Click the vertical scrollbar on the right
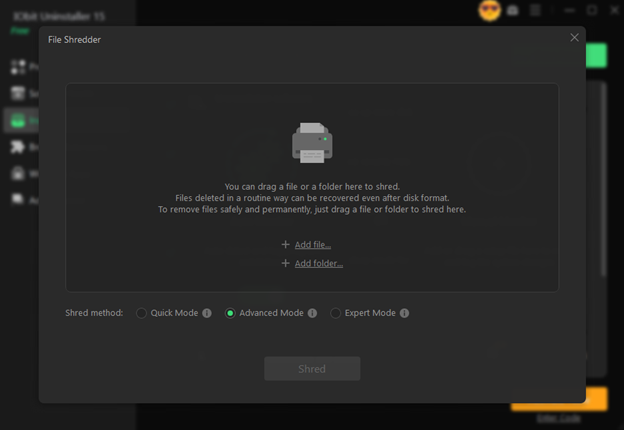The image size is (624, 430). click(x=602, y=180)
